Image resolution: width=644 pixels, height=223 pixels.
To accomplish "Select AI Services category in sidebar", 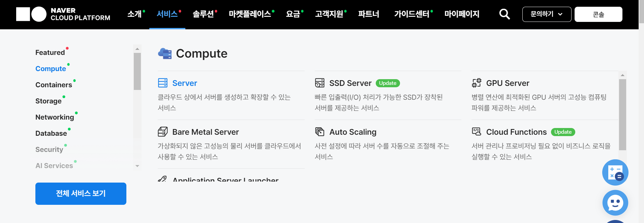I will point(54,166).
